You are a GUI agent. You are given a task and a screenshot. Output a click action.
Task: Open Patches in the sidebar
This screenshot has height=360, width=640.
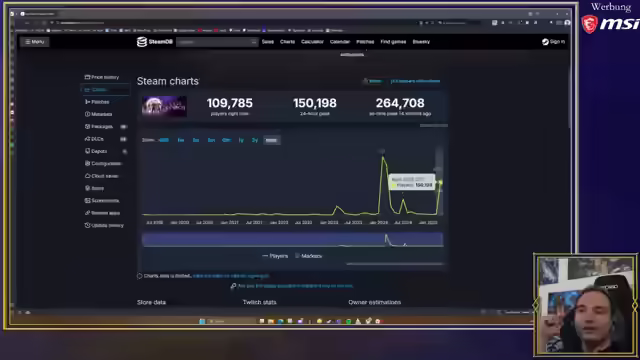(x=97, y=102)
